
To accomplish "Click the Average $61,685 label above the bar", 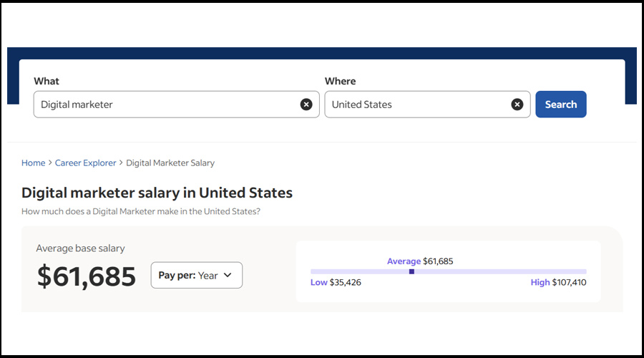I will 420,261.
